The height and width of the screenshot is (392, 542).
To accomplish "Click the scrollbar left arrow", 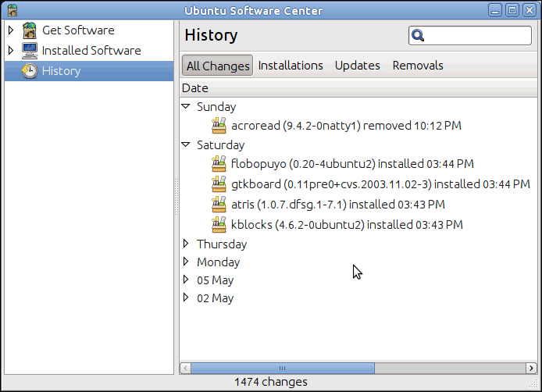I will (186, 368).
